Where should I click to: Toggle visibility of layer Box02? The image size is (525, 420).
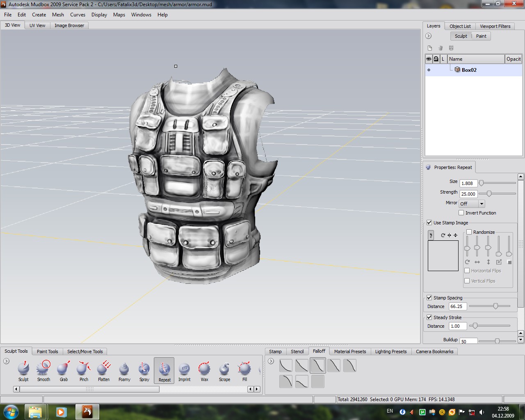click(x=429, y=70)
